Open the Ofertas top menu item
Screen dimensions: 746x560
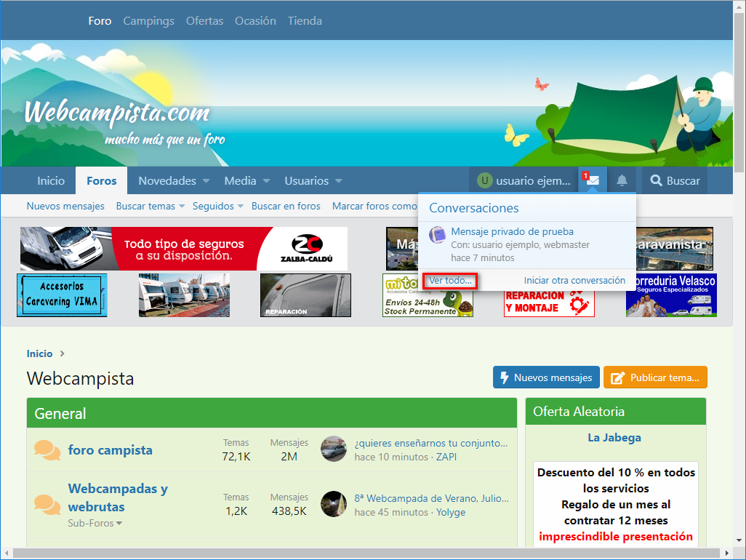pos(204,21)
